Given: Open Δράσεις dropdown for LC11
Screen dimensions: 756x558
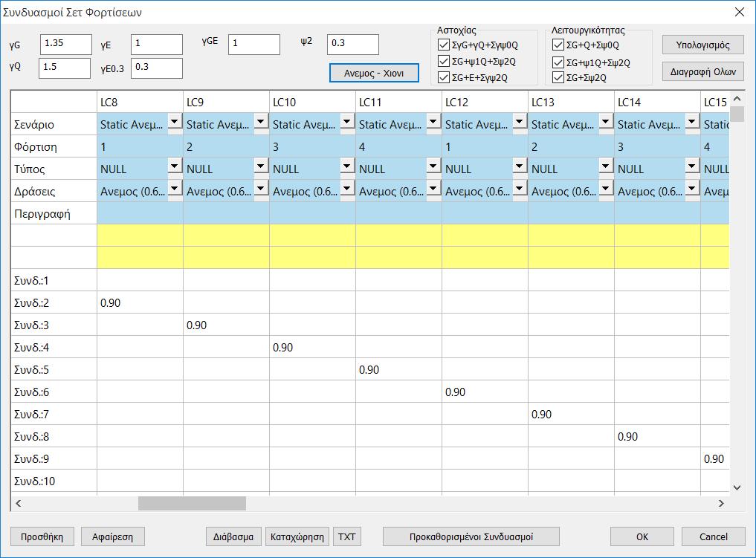Looking at the screenshot, I should (x=433, y=189).
